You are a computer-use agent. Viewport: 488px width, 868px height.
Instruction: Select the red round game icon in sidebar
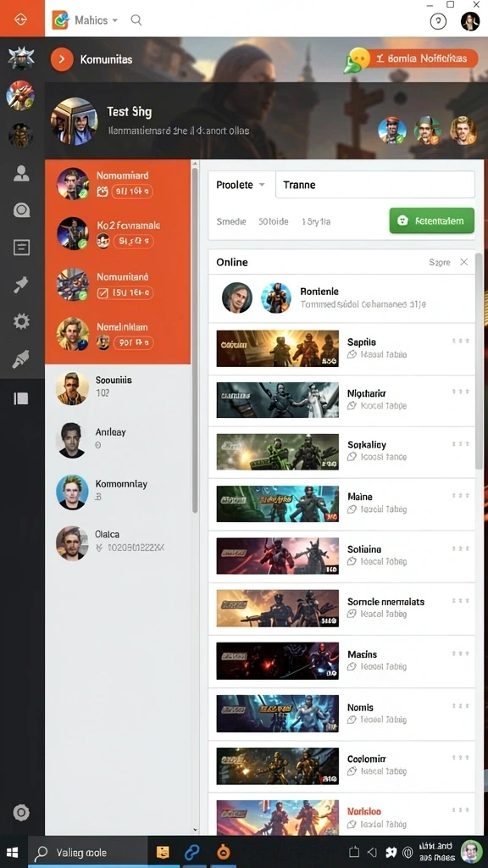coord(20,95)
